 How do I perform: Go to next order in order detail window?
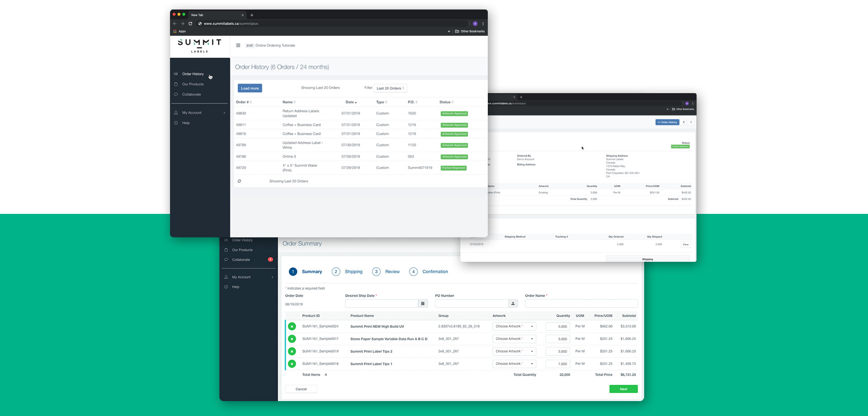(691, 122)
